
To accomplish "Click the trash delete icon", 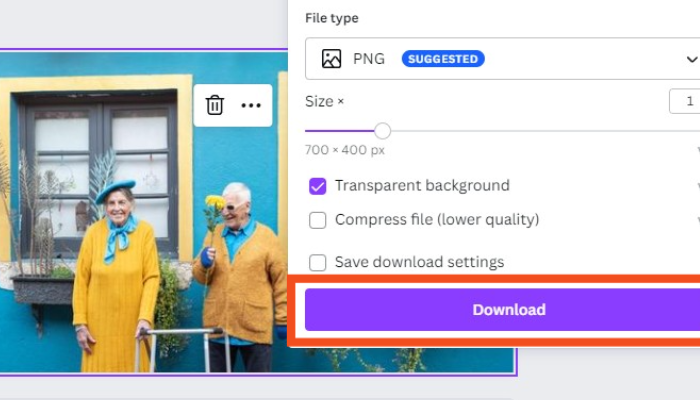I will 214,105.
